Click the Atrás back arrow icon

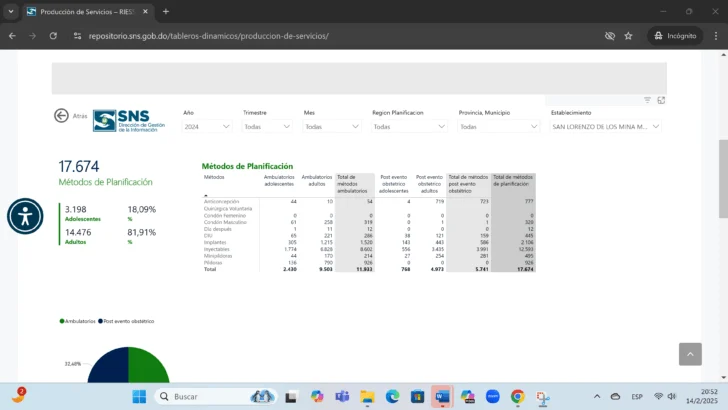[x=61, y=116]
